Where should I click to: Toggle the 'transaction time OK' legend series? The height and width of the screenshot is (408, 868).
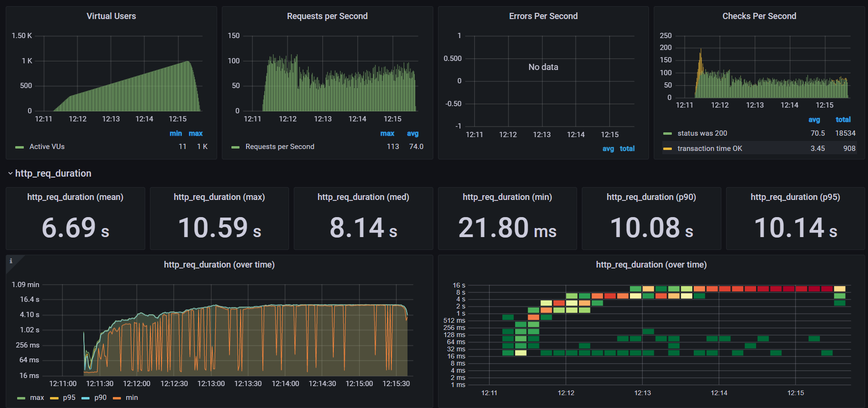[709, 149]
